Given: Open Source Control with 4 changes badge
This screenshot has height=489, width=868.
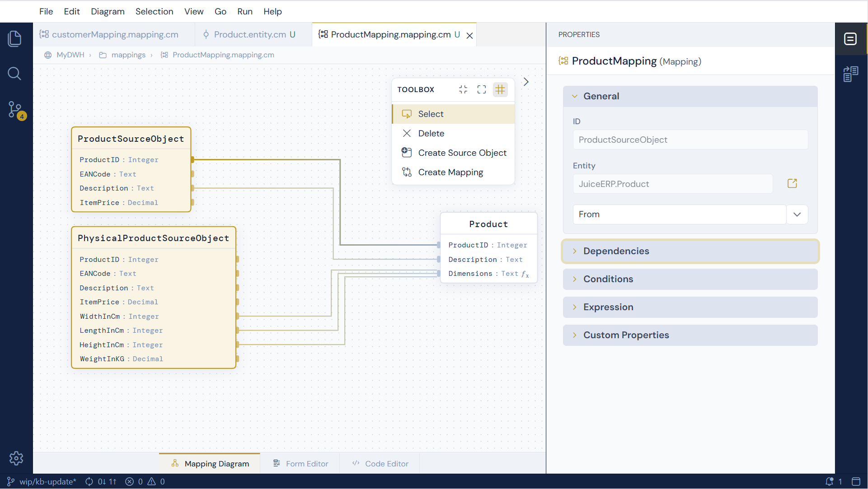Looking at the screenshot, I should [x=16, y=110].
